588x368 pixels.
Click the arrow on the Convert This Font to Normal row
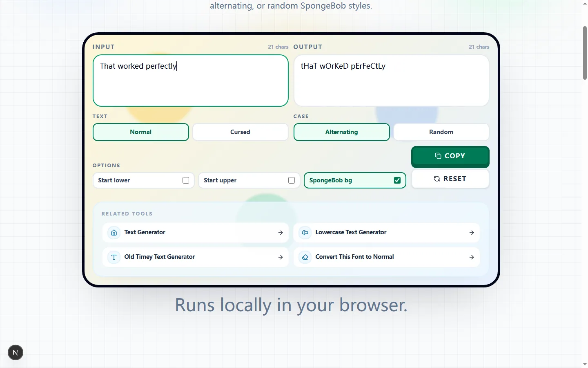point(472,257)
